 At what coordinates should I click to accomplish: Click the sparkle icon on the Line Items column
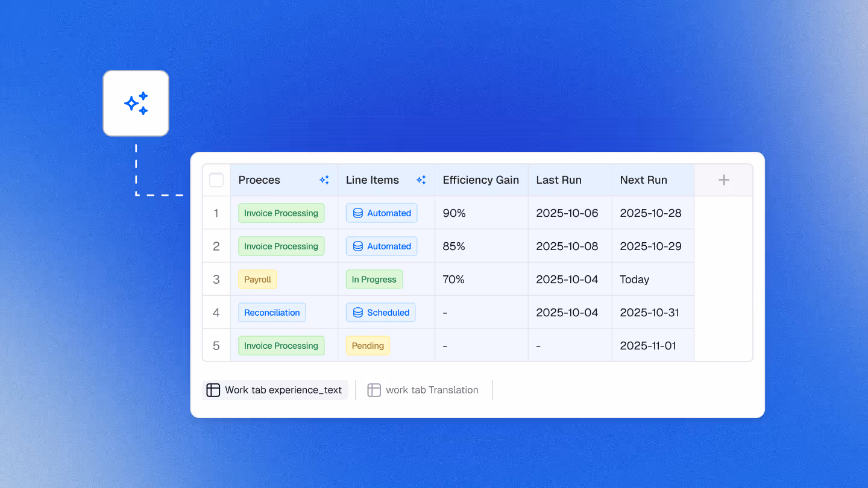point(421,179)
